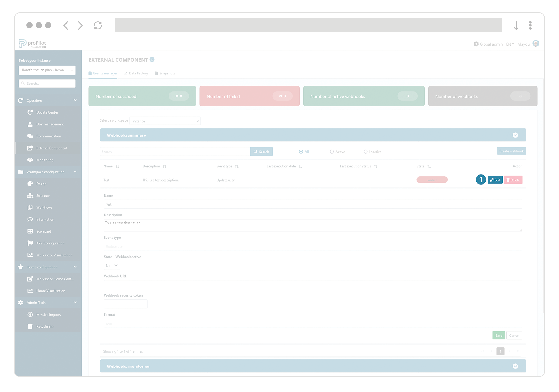Open the Snapshots tab
The width and height of the screenshot is (559, 392).
tap(167, 73)
